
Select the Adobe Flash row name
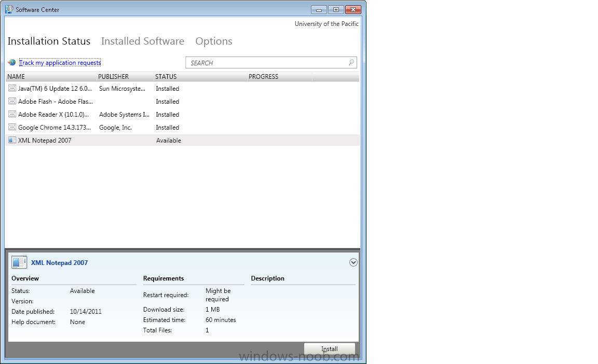[56, 101]
